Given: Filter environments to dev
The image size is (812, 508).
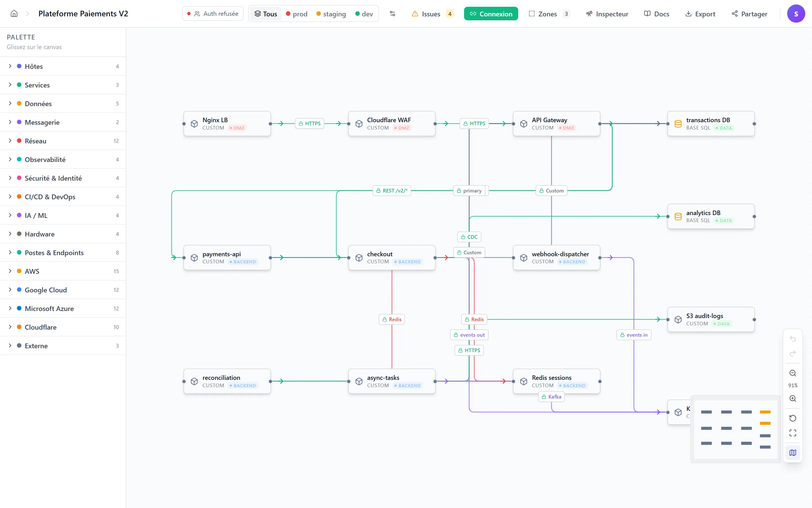Looking at the screenshot, I should click(x=364, y=14).
